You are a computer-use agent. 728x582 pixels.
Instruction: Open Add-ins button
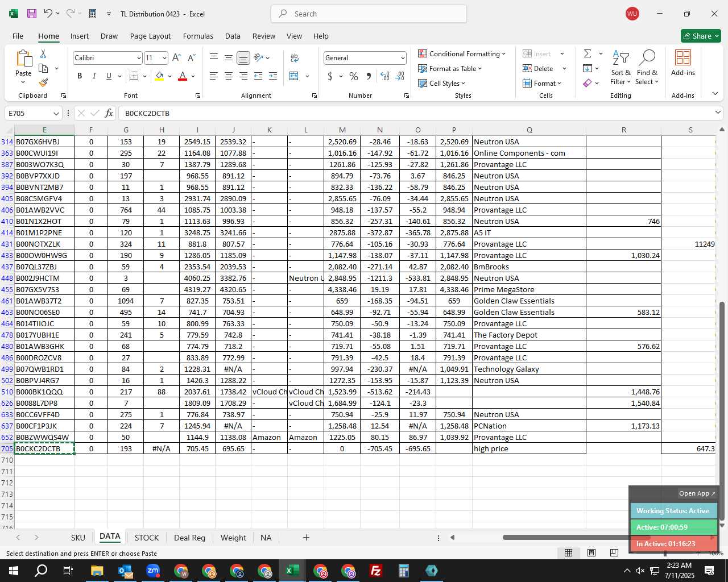point(682,63)
